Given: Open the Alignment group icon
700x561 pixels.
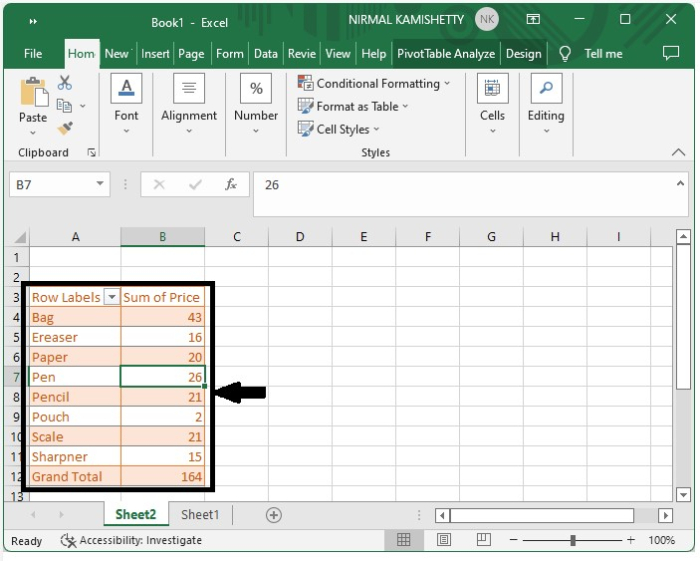Looking at the screenshot, I should point(189,88).
